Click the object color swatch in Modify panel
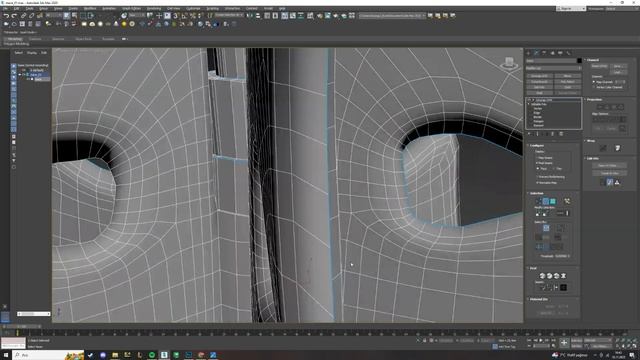The image size is (640, 360). pos(579,61)
